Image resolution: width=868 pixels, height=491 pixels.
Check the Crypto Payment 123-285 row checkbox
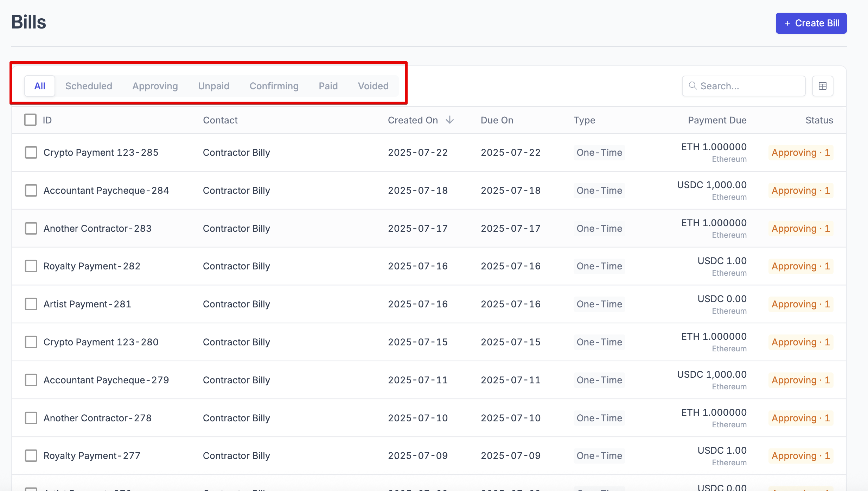pos(31,153)
